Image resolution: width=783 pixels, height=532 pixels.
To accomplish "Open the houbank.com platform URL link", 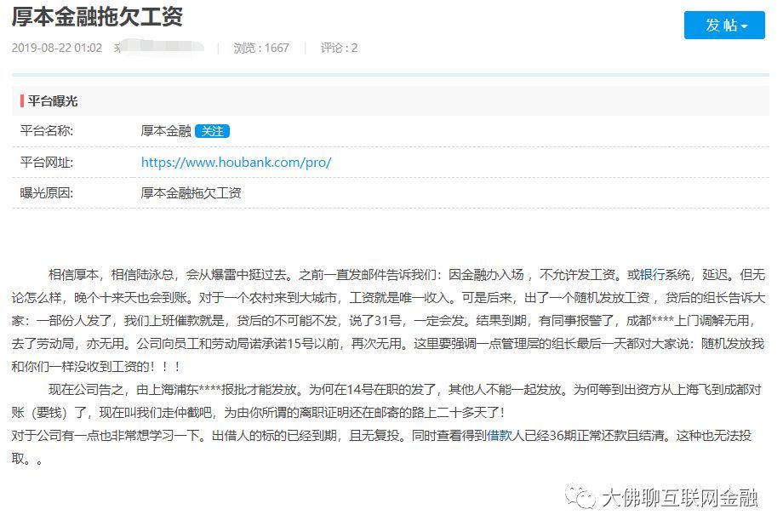I will [x=236, y=163].
